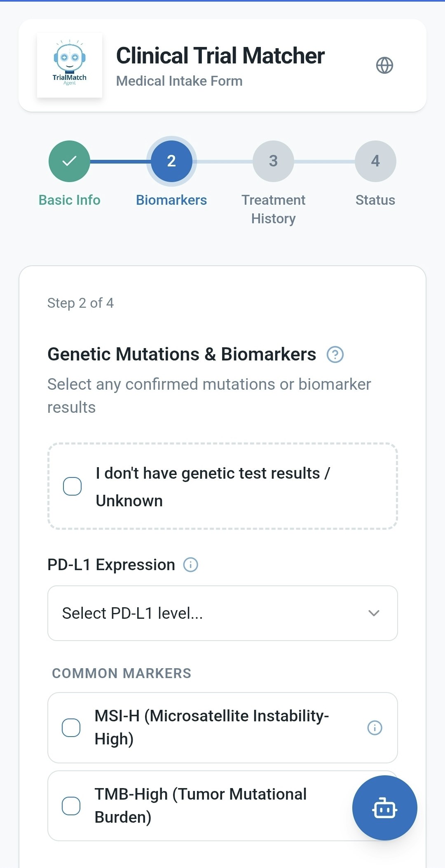Check "I don't have genetic test results" box

coord(73,487)
